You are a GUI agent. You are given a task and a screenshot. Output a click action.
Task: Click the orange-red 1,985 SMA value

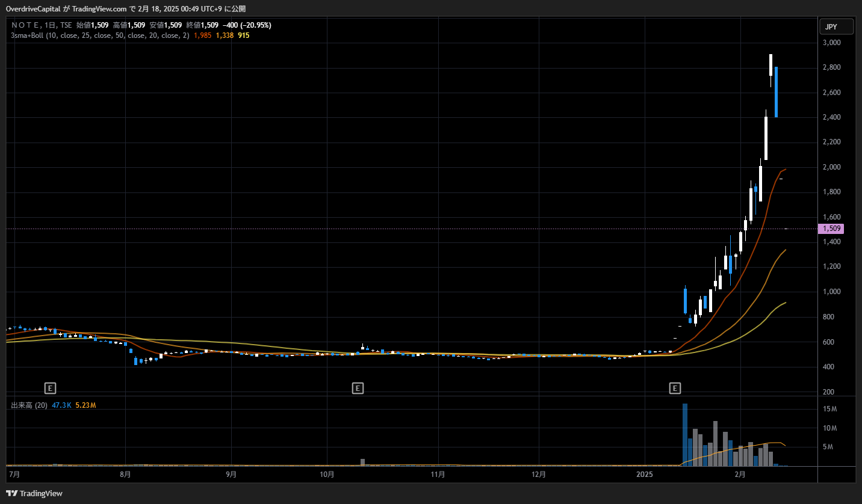click(x=203, y=35)
